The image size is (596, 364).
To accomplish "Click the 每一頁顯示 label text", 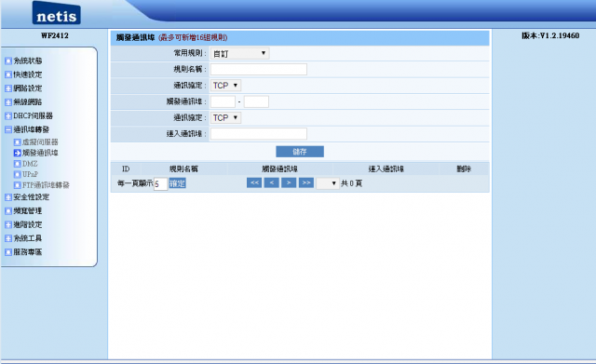I will [135, 183].
